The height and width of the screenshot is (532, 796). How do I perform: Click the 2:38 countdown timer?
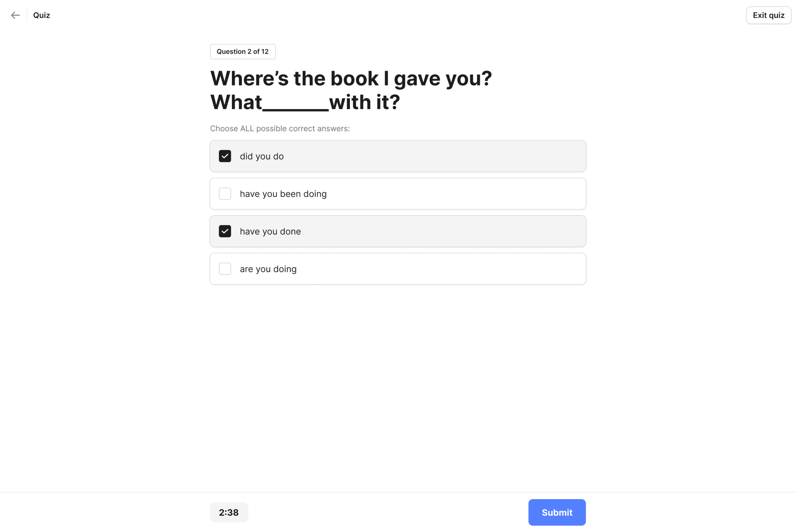click(x=229, y=512)
